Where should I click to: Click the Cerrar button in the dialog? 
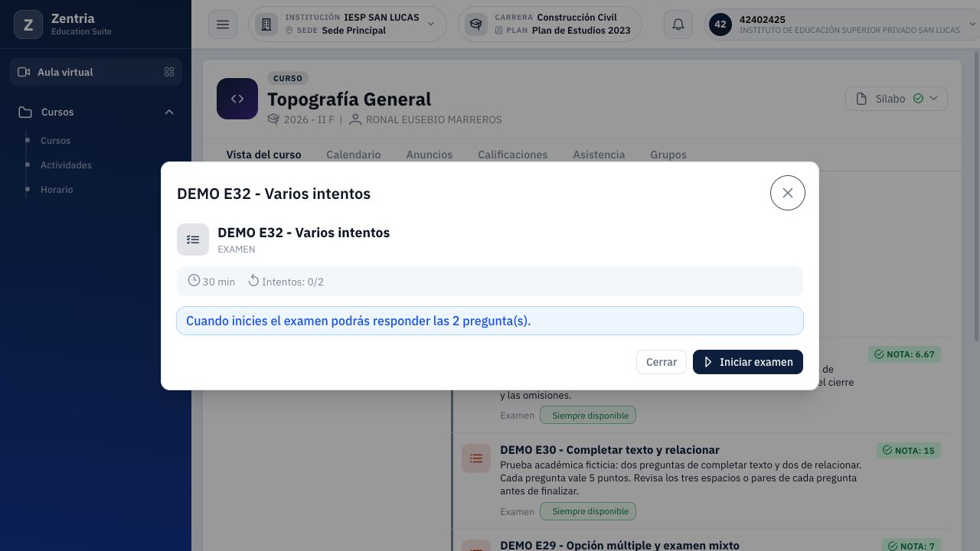(661, 362)
